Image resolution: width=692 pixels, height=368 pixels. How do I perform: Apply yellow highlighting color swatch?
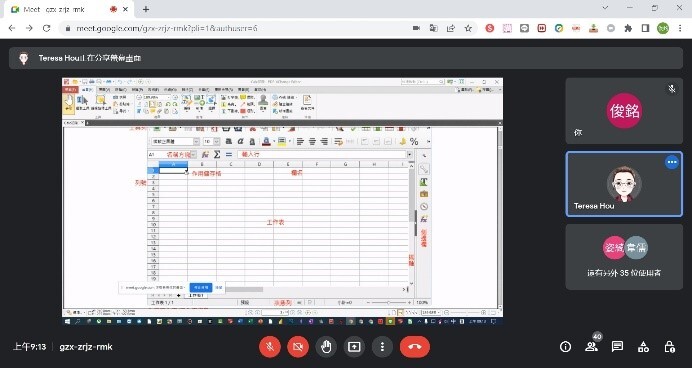click(281, 142)
